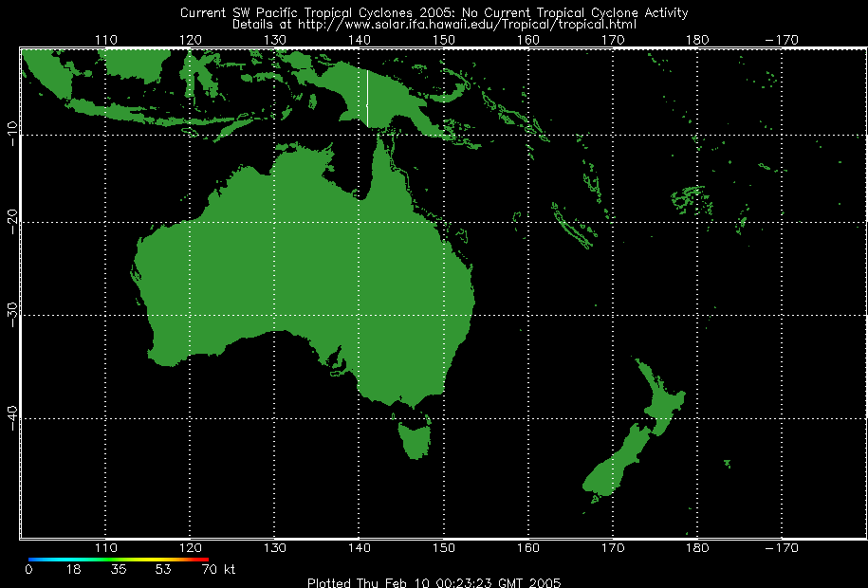Screen dimensions: 868x588
Task: Click the bottom axis "-170" longitude label
Action: pyautogui.click(x=782, y=547)
